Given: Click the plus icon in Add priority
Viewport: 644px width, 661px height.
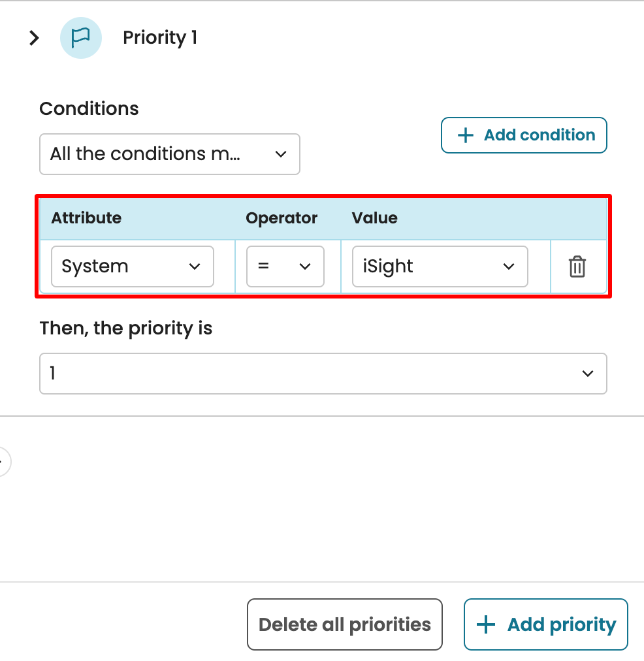Looking at the screenshot, I should tap(486, 624).
